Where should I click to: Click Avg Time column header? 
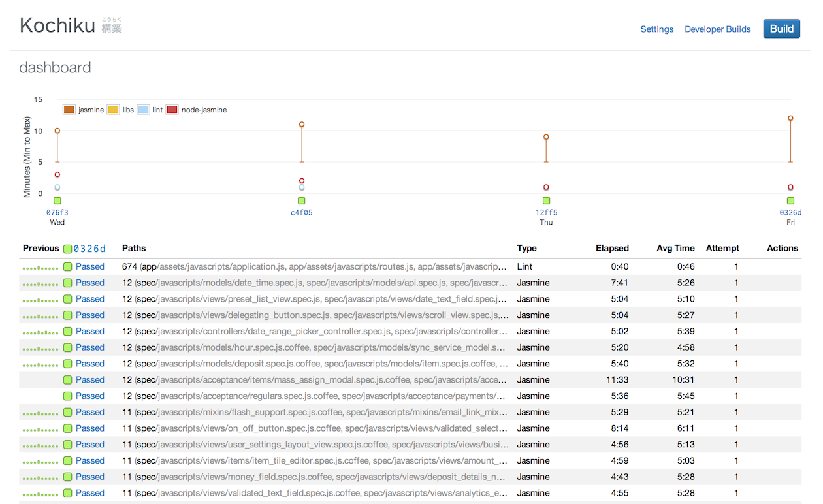pos(675,248)
